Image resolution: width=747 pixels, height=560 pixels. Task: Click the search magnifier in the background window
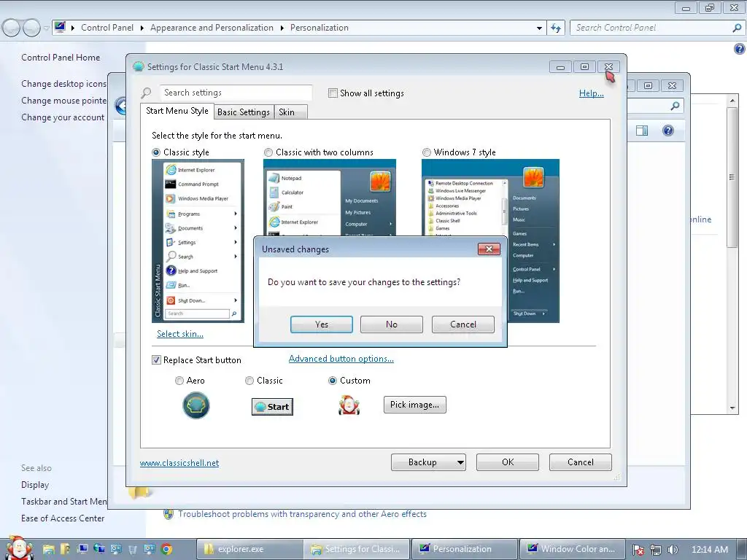[675, 106]
